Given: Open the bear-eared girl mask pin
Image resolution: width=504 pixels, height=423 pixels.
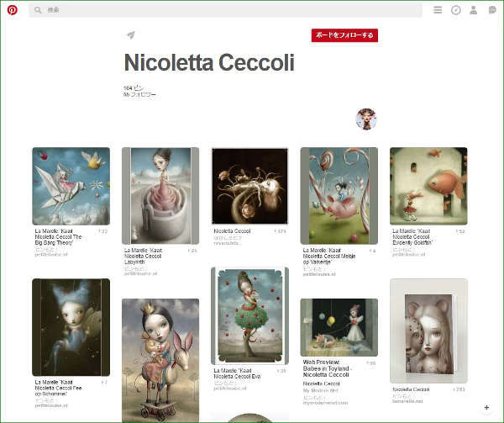Looking at the screenshot, I should pyautogui.click(x=428, y=330).
